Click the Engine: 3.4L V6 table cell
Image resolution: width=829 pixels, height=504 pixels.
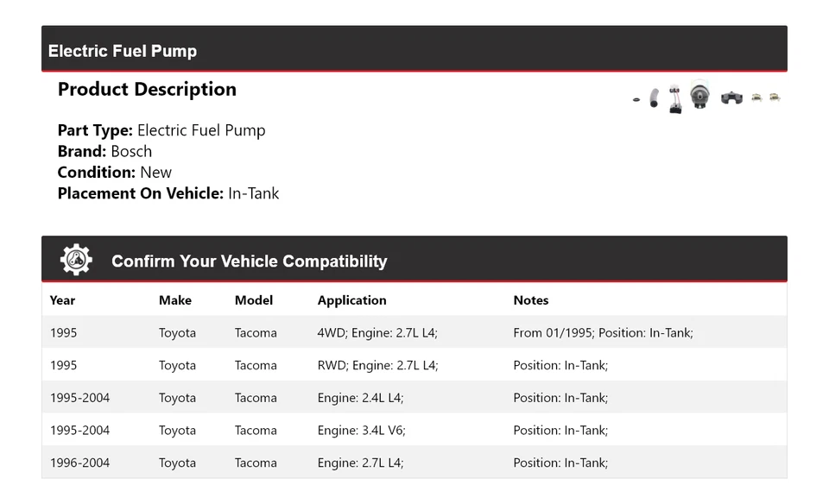(361, 430)
